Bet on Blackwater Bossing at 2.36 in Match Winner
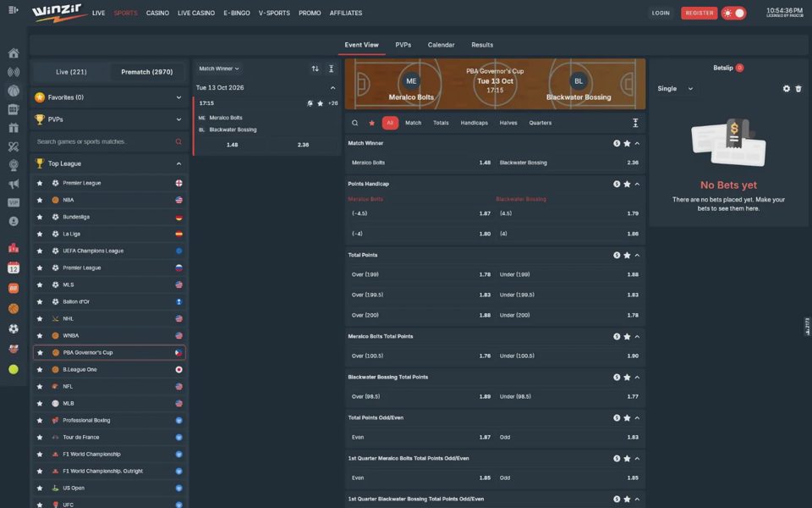The image size is (812, 508). 568,163
